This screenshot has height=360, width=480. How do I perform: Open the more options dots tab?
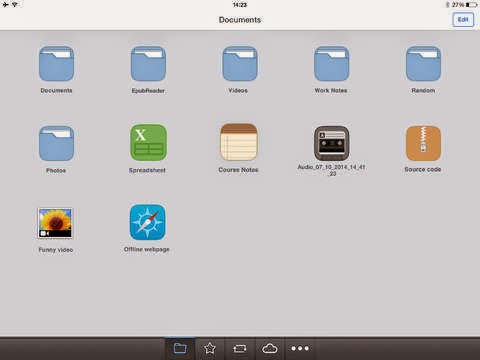tap(300, 348)
